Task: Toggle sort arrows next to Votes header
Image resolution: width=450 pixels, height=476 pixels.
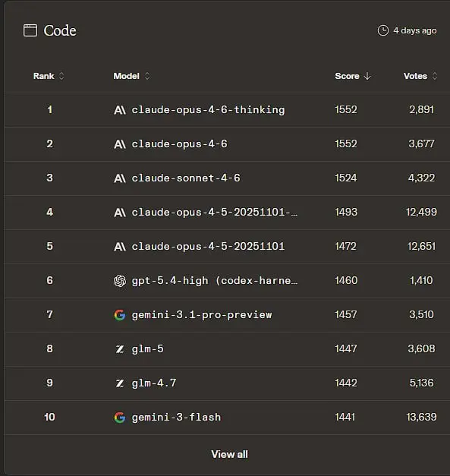Action: (x=435, y=76)
